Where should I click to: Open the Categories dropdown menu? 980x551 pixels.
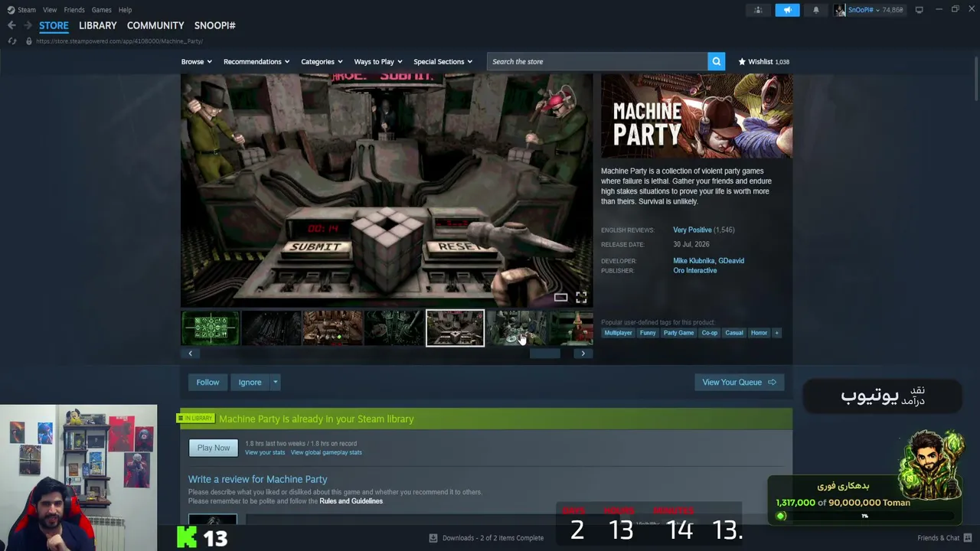[x=322, y=61]
